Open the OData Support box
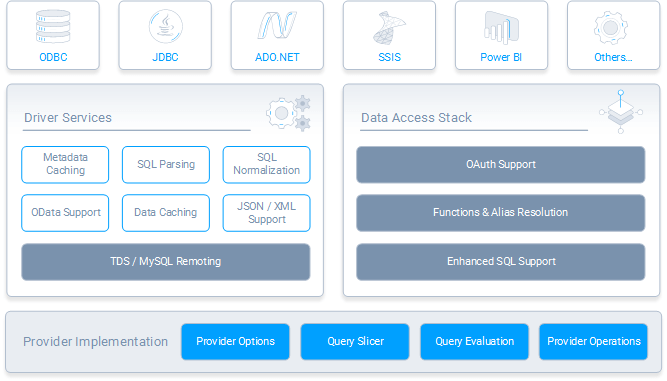 (x=65, y=213)
